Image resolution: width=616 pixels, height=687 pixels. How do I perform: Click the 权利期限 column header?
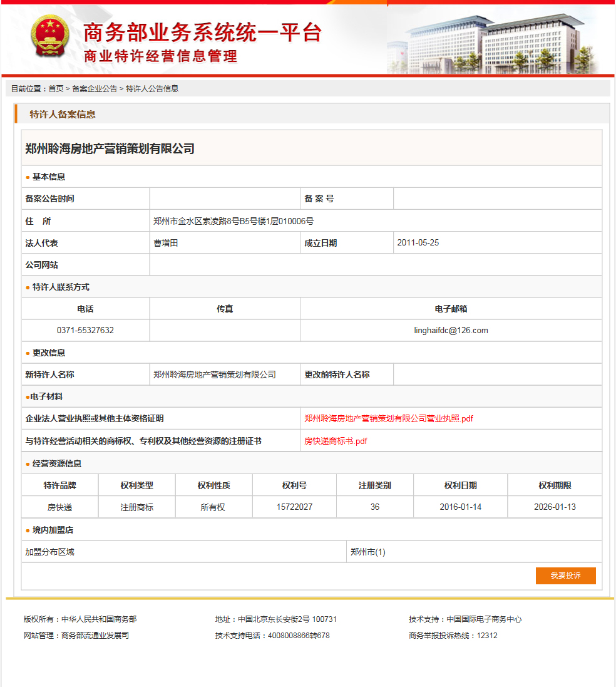pos(555,486)
